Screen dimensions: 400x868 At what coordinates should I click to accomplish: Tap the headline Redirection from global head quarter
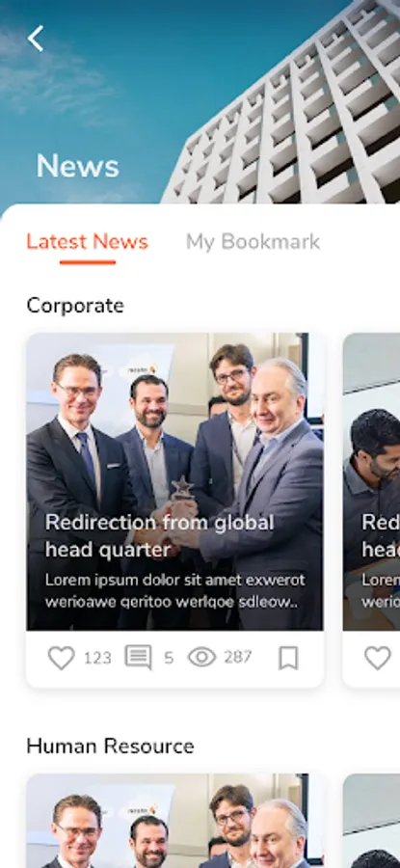click(159, 536)
